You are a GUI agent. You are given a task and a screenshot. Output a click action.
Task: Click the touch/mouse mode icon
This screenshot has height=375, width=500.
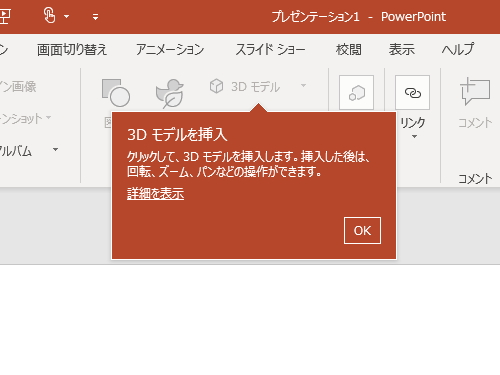[49, 16]
